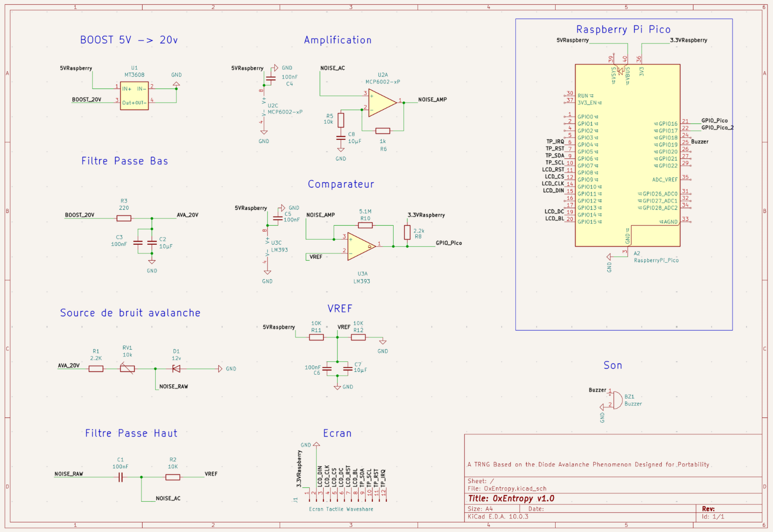Screen dimensions: 773x532
Task: Click resistor R2 10K in high-pass filter
Action: pyautogui.click(x=173, y=477)
